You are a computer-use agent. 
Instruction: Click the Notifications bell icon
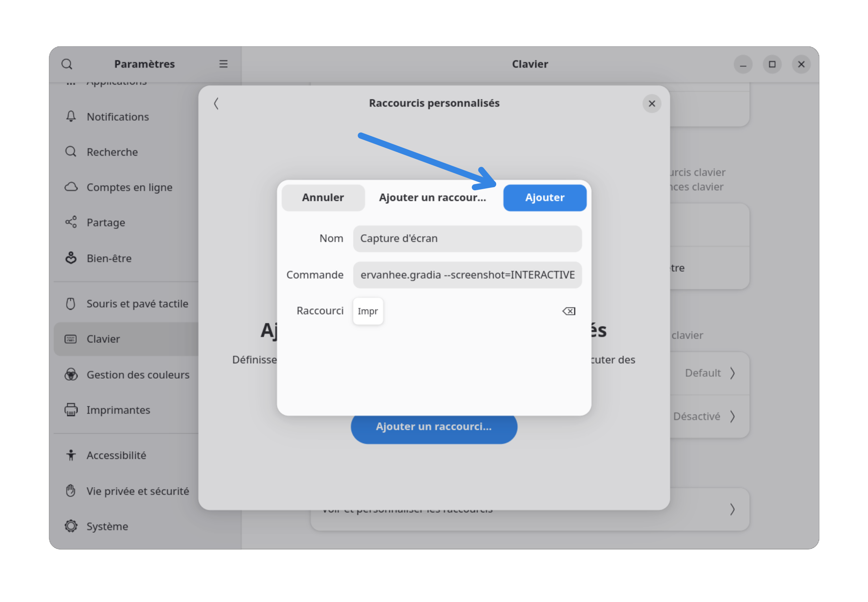tap(71, 116)
